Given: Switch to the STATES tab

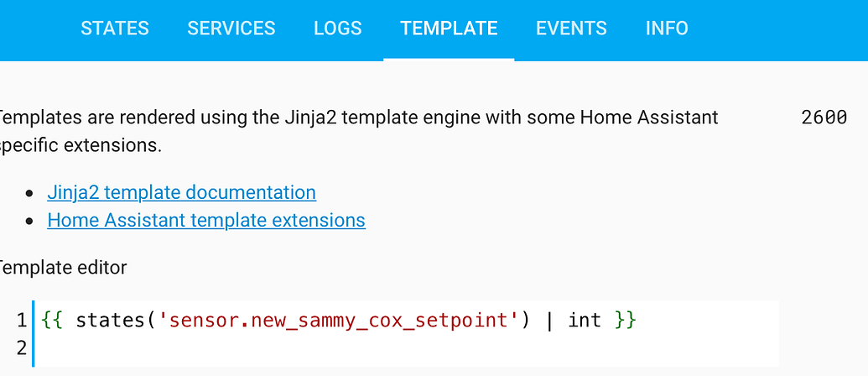Looking at the screenshot, I should click(x=115, y=29).
